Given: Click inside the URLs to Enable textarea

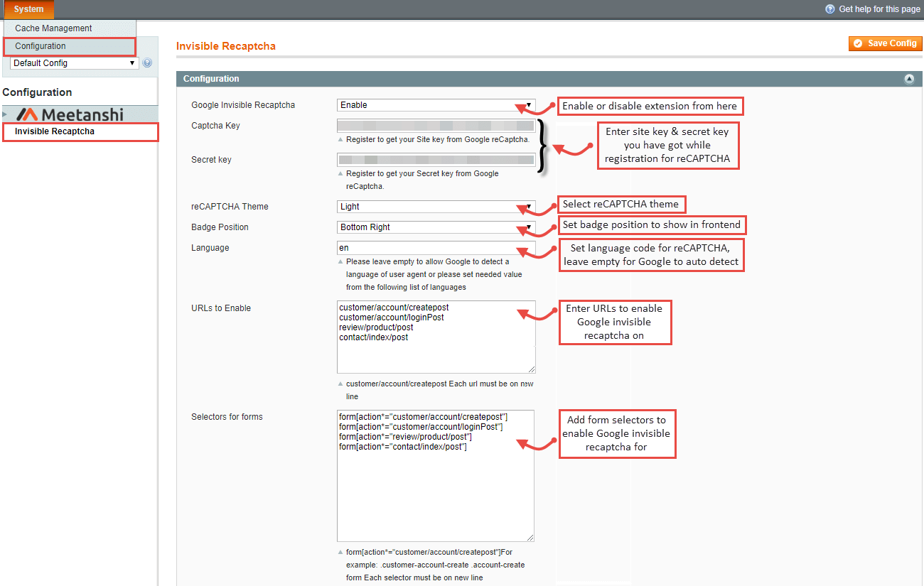Looking at the screenshot, I should pos(436,337).
